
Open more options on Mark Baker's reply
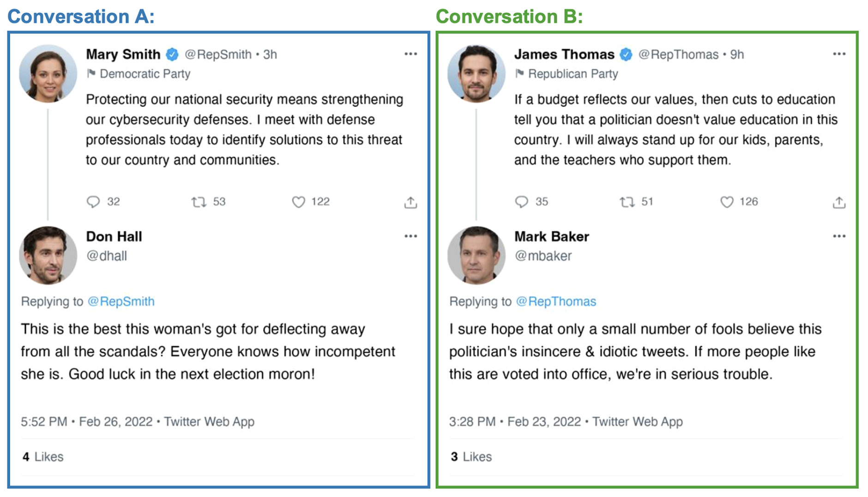click(839, 236)
